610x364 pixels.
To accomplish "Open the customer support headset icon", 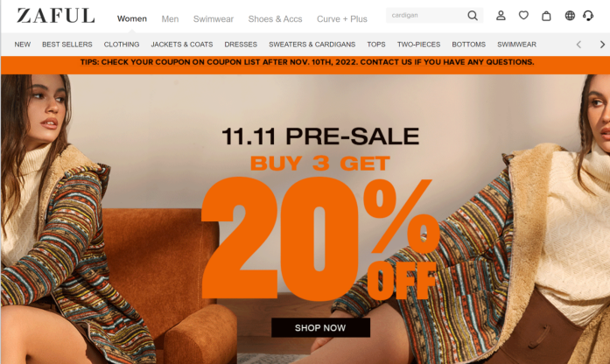I will pyautogui.click(x=588, y=16).
